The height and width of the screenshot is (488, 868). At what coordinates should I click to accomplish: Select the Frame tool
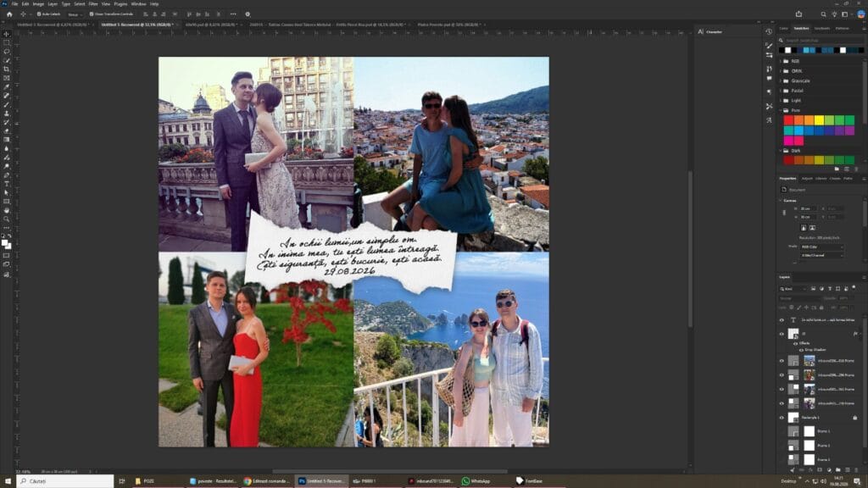[7, 78]
